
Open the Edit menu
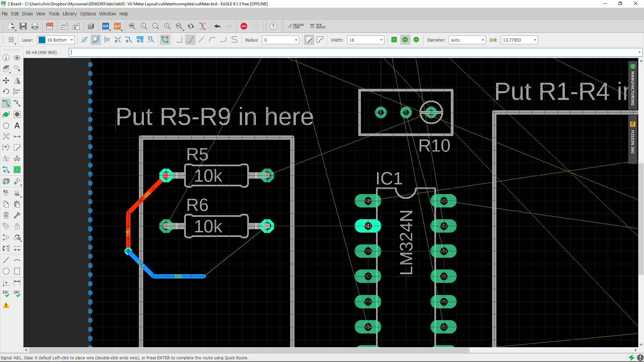tap(15, 14)
